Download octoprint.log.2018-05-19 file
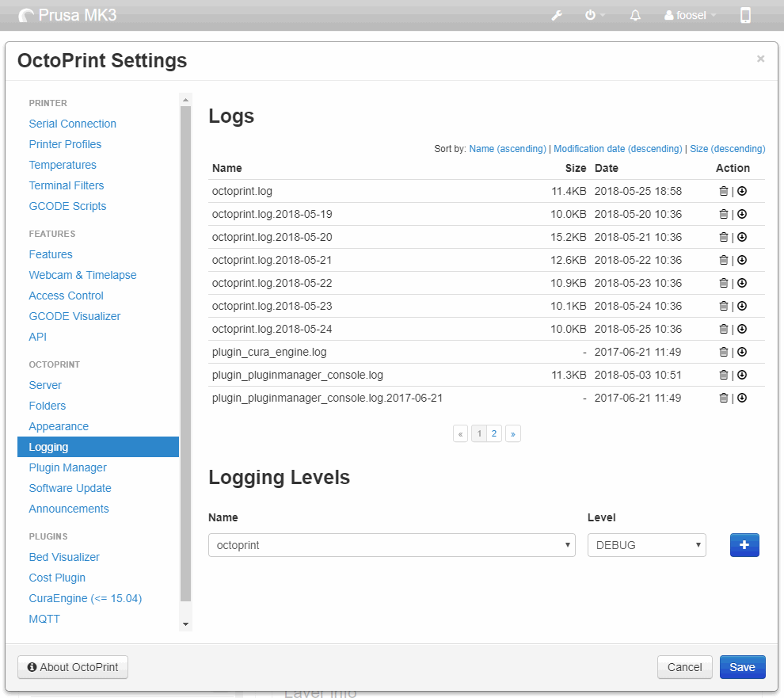The width and height of the screenshot is (784, 698). [742, 214]
